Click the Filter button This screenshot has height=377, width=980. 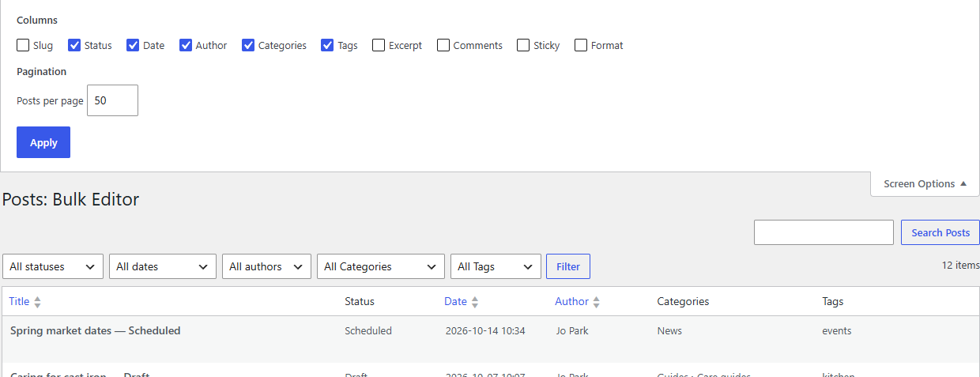click(x=568, y=266)
